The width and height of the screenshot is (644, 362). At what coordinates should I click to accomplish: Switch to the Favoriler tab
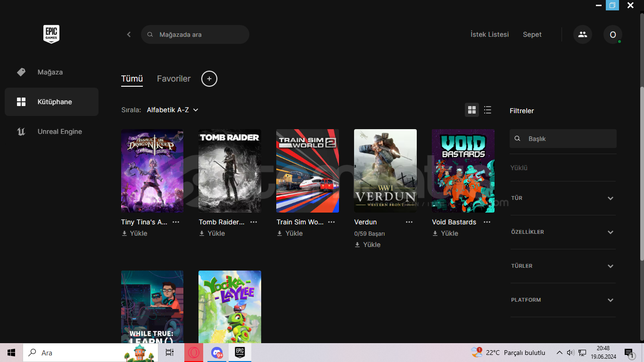[173, 79]
